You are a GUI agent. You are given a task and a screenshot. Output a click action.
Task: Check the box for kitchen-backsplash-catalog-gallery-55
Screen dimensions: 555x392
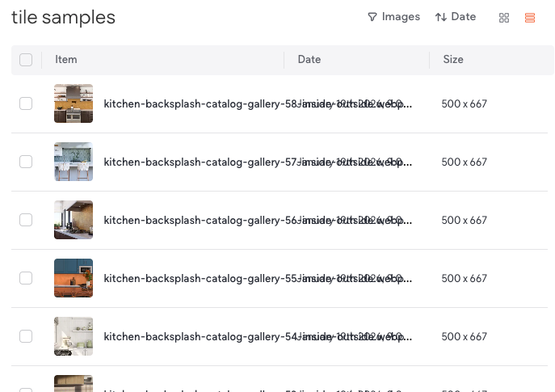pos(26,278)
